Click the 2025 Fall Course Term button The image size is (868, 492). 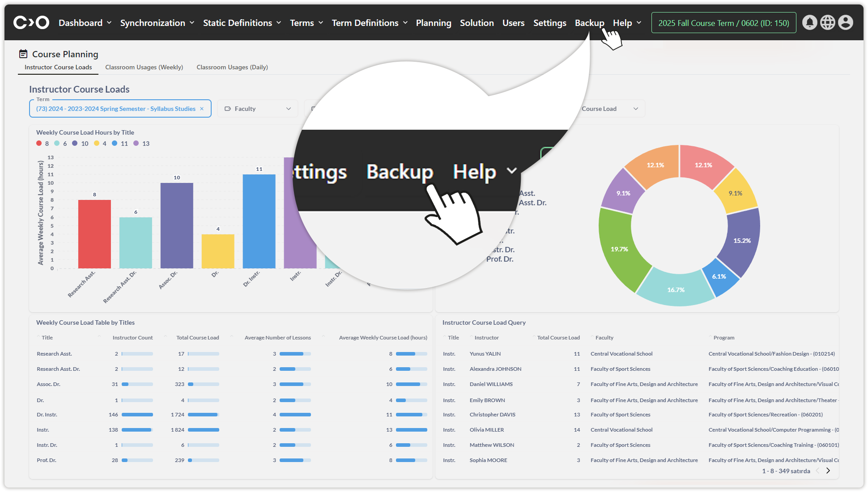(x=723, y=23)
